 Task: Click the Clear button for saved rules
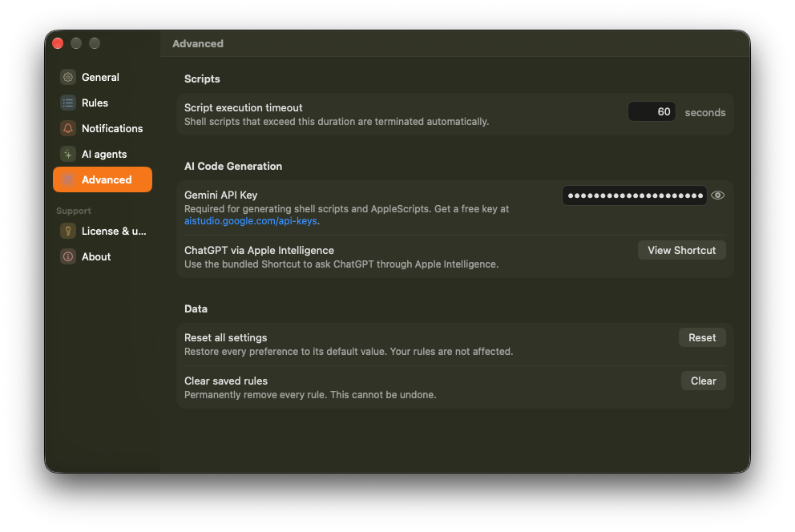click(x=703, y=381)
